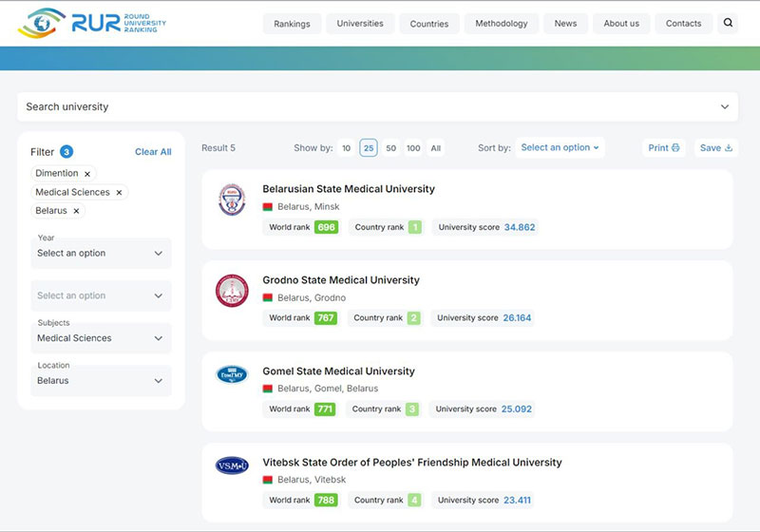The width and height of the screenshot is (760, 532).
Task: Open Gomel State Medical University title
Action: (338, 371)
